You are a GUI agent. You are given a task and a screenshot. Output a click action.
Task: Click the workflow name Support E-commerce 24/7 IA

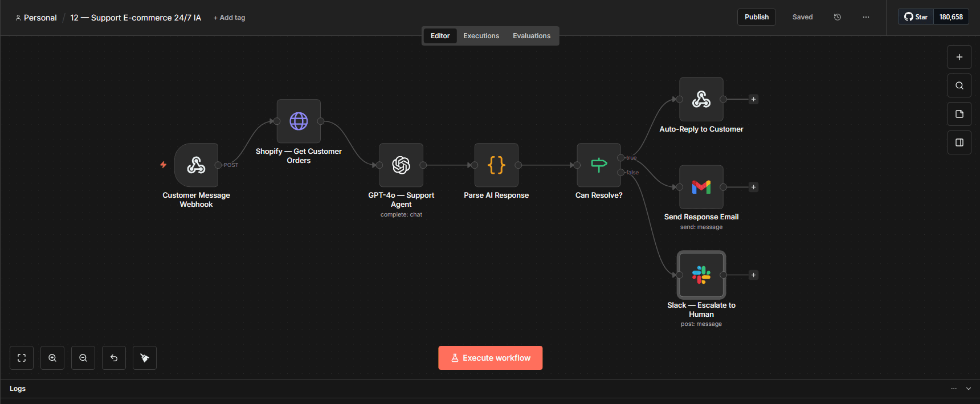(x=136, y=18)
